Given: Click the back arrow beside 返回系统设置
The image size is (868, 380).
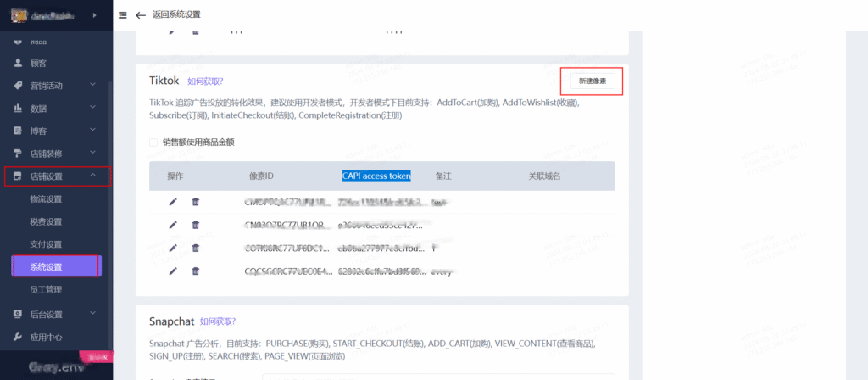Looking at the screenshot, I should (141, 15).
